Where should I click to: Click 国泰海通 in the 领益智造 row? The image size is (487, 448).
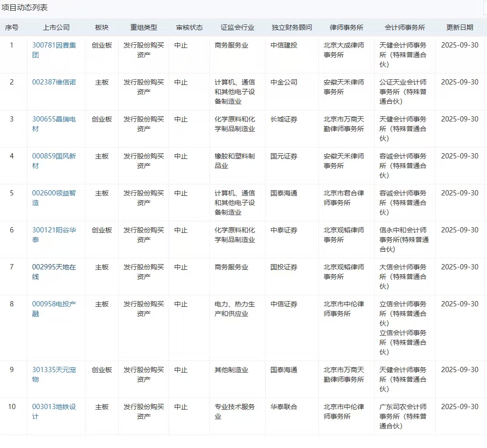coord(284,193)
